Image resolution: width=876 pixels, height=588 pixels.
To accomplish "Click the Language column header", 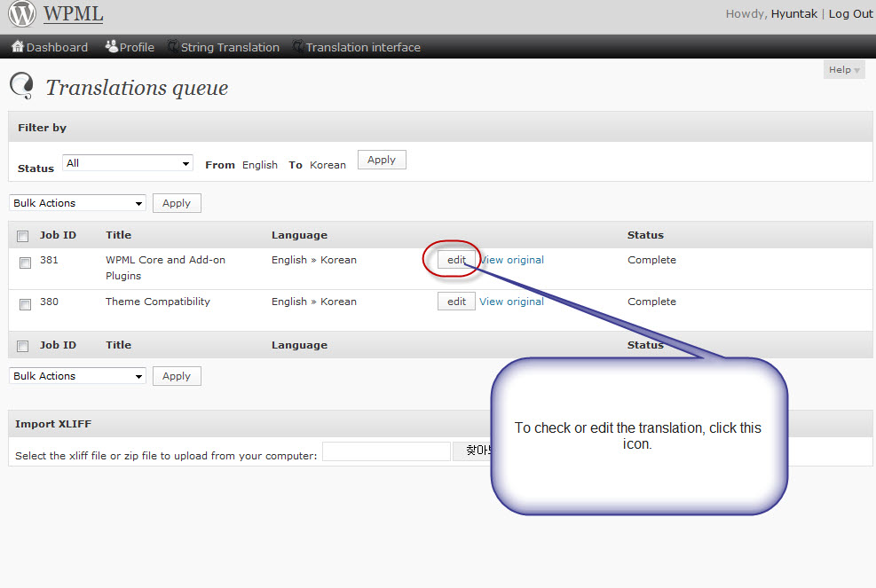I will click(299, 235).
